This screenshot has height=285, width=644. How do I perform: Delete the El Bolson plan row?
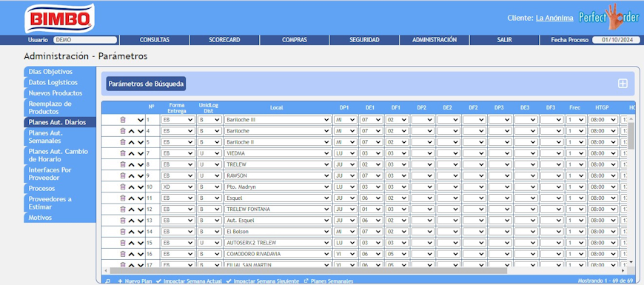[122, 232]
